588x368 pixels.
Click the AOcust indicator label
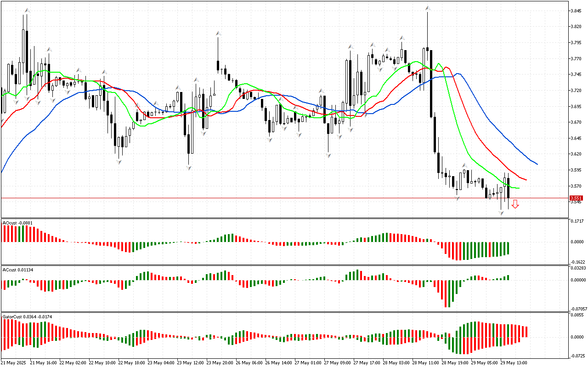[x=17, y=223]
